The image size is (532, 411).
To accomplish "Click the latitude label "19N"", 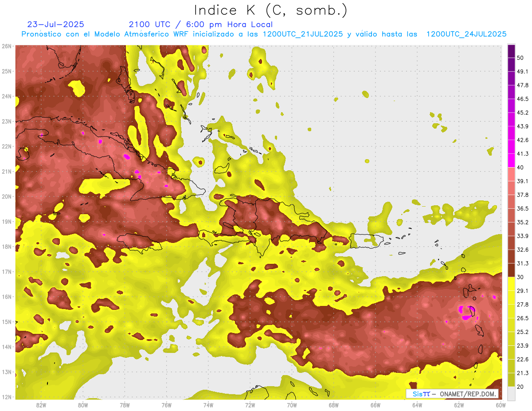I will (7, 221).
